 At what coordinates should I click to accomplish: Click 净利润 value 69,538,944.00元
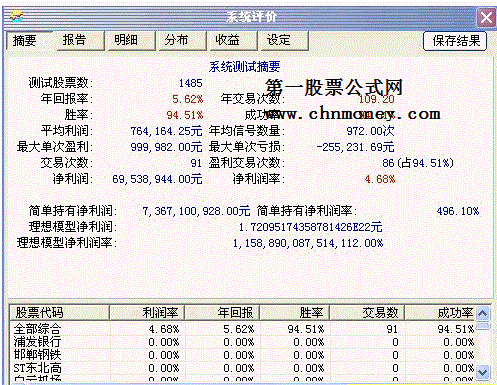157,179
